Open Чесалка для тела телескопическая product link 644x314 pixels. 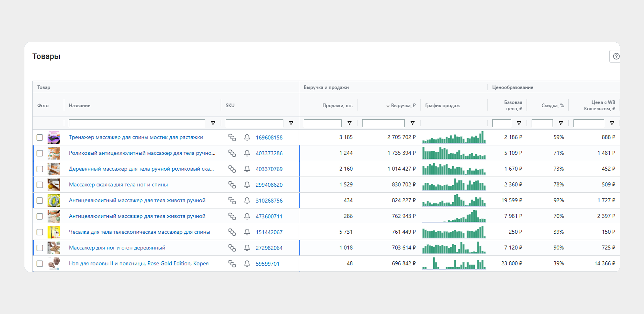pyautogui.click(x=139, y=232)
